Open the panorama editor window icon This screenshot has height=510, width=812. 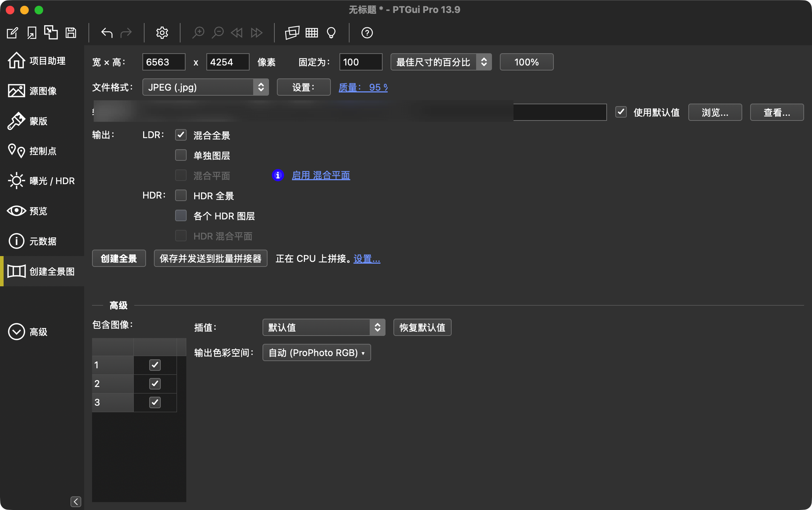coord(292,33)
